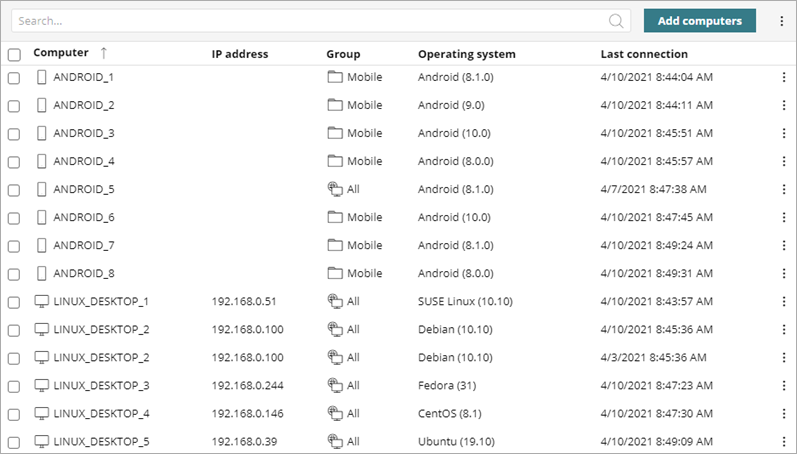Image resolution: width=797 pixels, height=454 pixels.
Task: Click the phone icon beside ANDROID_1
Action: pyautogui.click(x=42, y=77)
